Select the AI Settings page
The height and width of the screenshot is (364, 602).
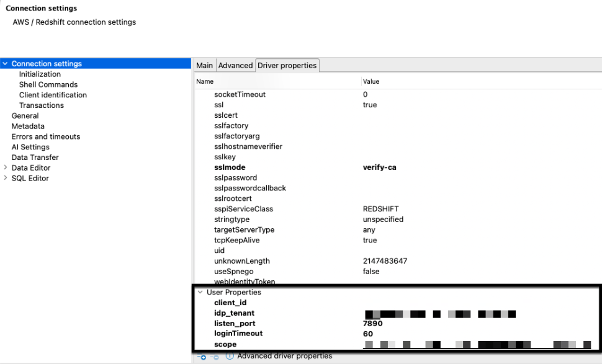pos(31,147)
